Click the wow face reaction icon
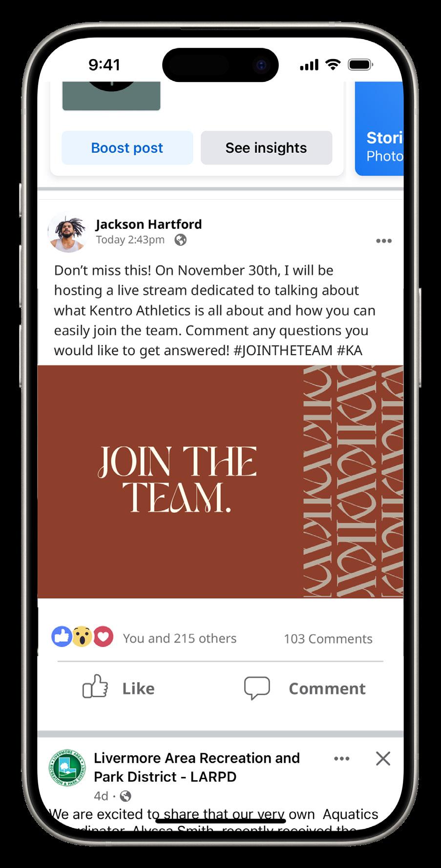The width and height of the screenshot is (441, 868). click(x=82, y=636)
